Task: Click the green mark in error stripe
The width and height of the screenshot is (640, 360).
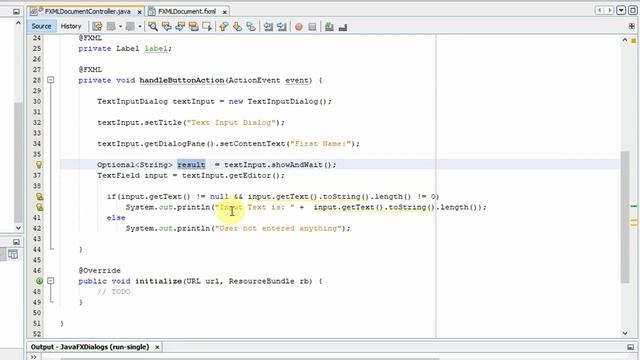Action: pyautogui.click(x=633, y=206)
